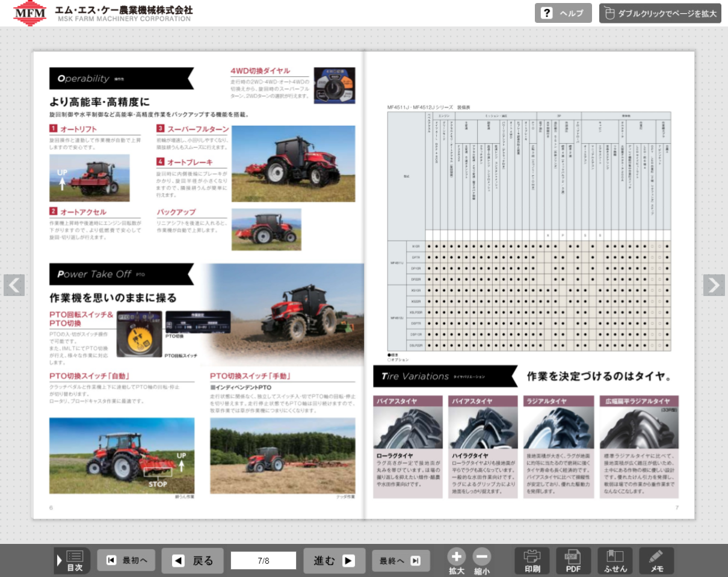Click the 作業機を思いのままに操る headline

tap(113, 298)
